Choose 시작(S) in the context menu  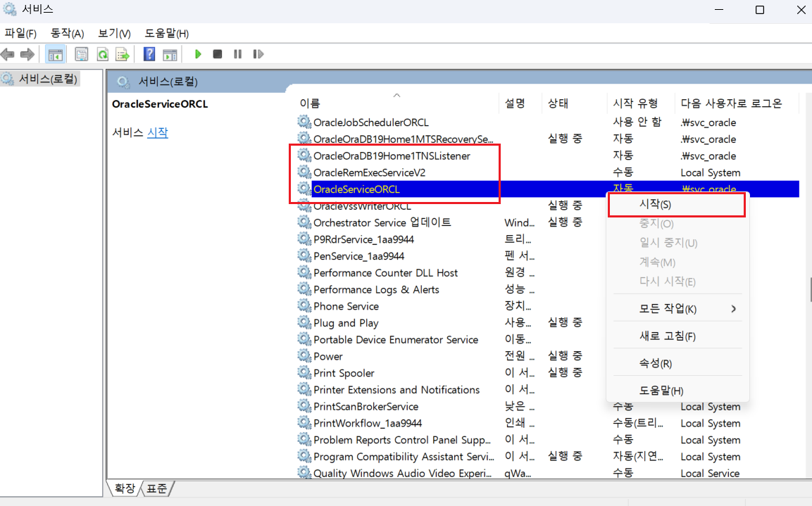(x=677, y=204)
